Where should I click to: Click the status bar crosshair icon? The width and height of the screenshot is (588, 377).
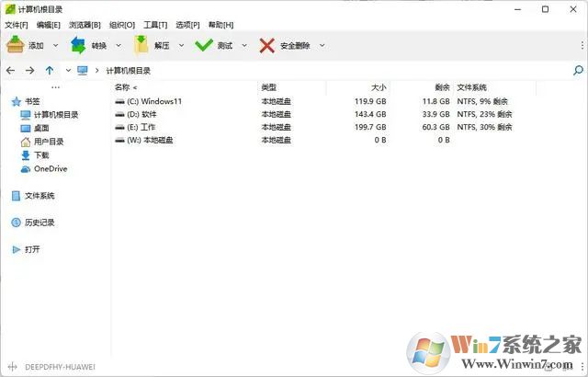coord(12,367)
